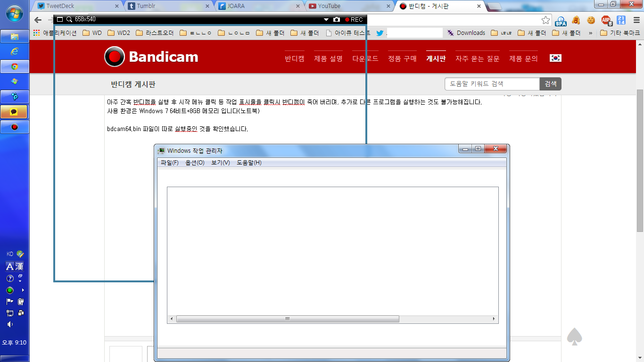The height and width of the screenshot is (362, 644).
Task: Switch to the YouTube tab
Action: point(350,6)
